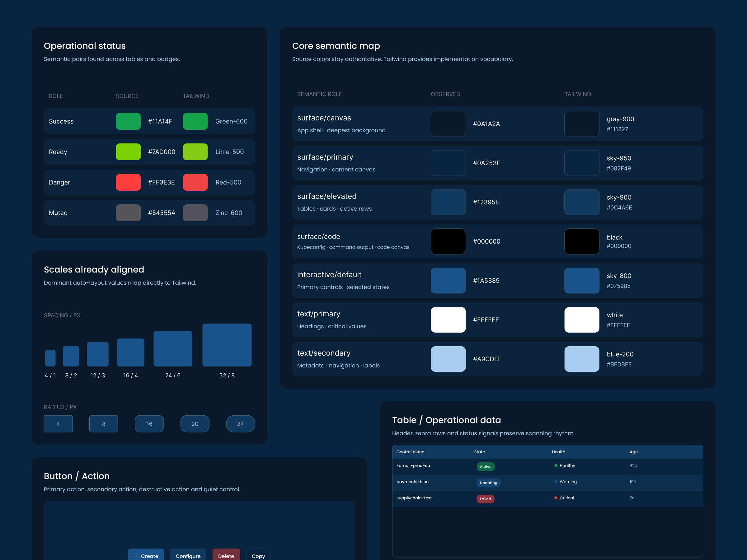Click the Create button
Viewport: 747px width, 560px height.
(146, 554)
